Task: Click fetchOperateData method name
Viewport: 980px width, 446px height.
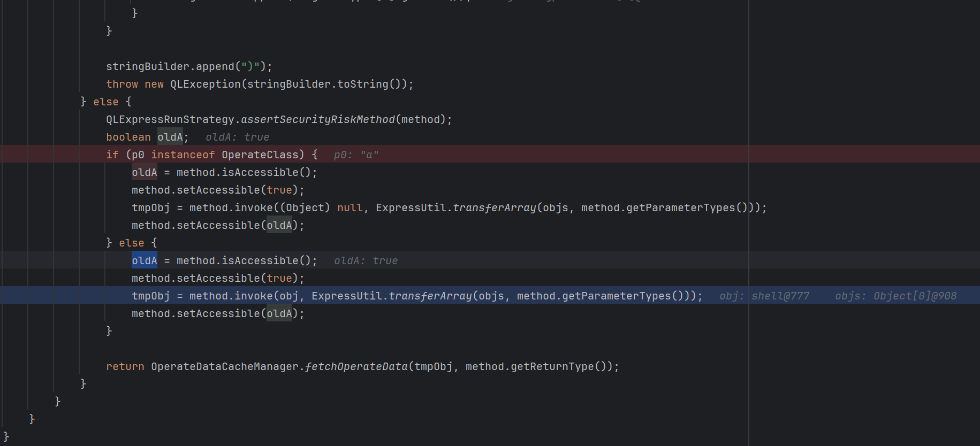Action: coord(356,366)
